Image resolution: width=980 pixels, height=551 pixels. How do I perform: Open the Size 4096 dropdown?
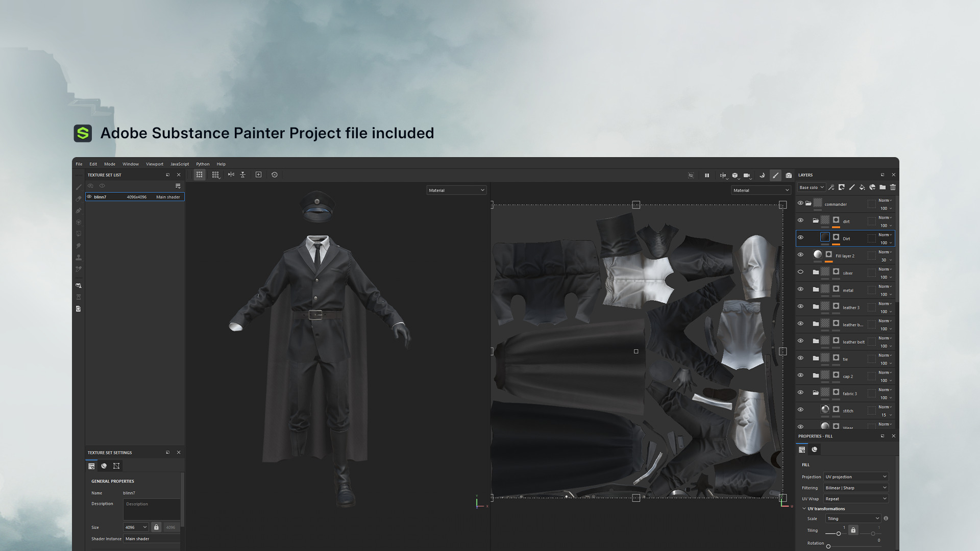coord(136,528)
